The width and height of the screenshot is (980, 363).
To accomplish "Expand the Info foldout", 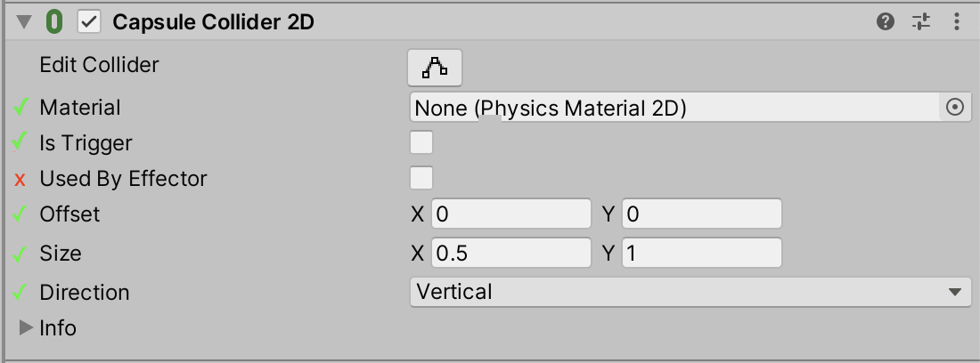I will click(25, 328).
